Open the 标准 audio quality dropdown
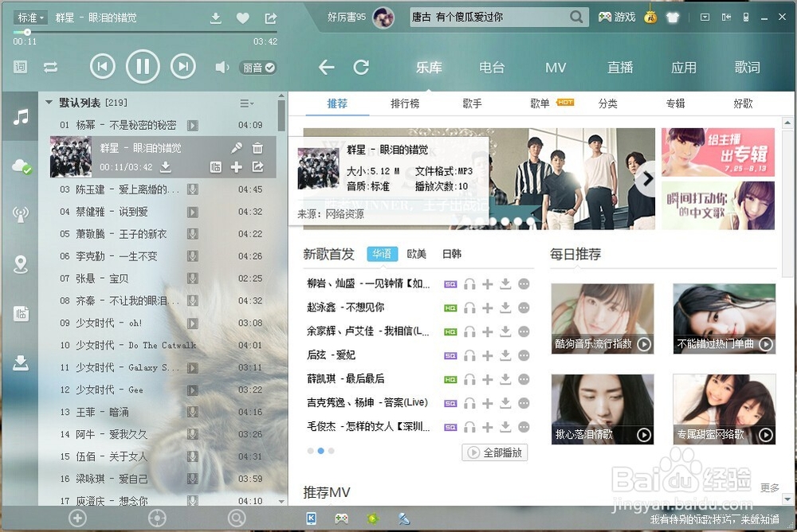797x532 pixels. coord(29,16)
